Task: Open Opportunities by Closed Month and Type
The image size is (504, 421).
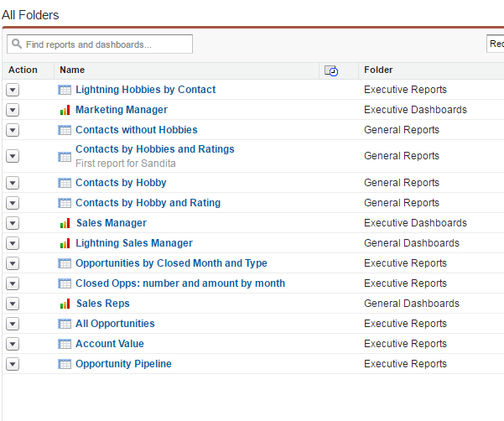Action: pos(171,263)
